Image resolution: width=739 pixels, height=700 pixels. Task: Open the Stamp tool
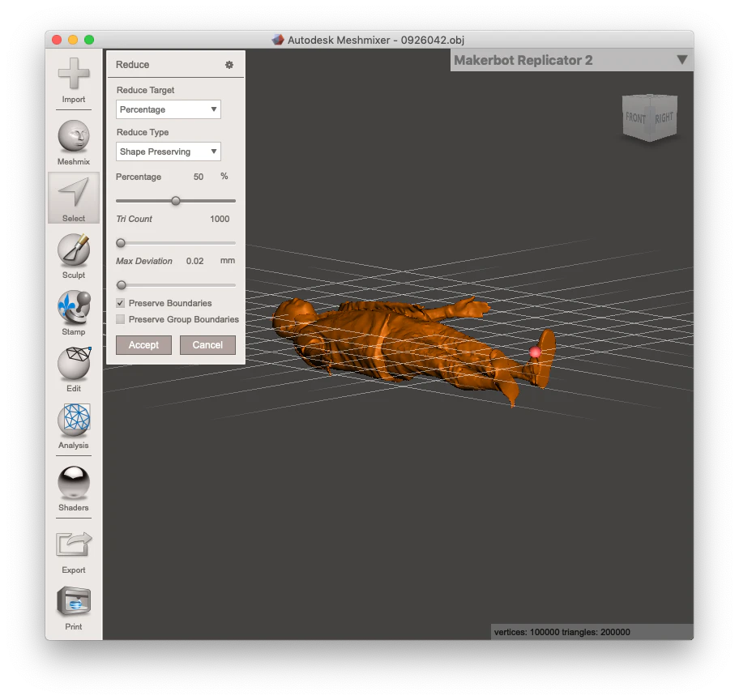(x=74, y=313)
